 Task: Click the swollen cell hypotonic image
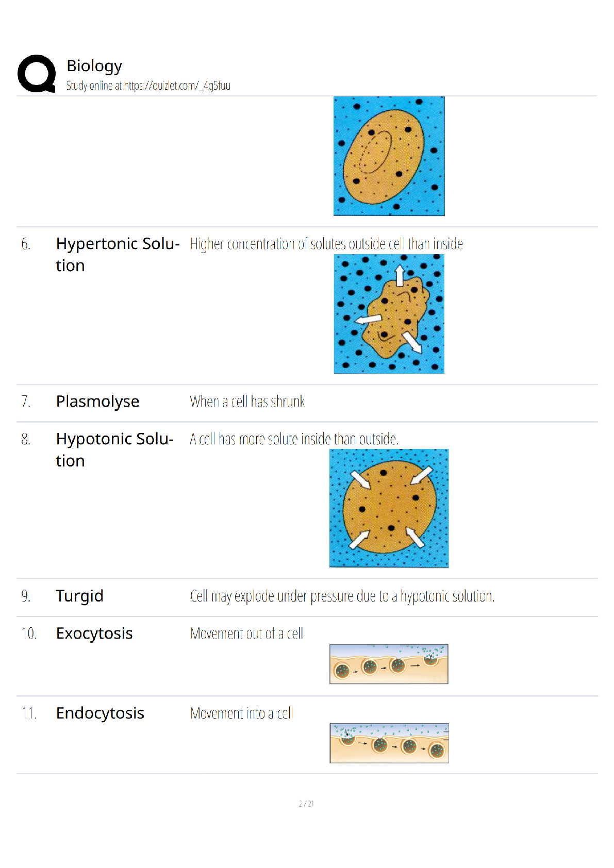coord(389,508)
